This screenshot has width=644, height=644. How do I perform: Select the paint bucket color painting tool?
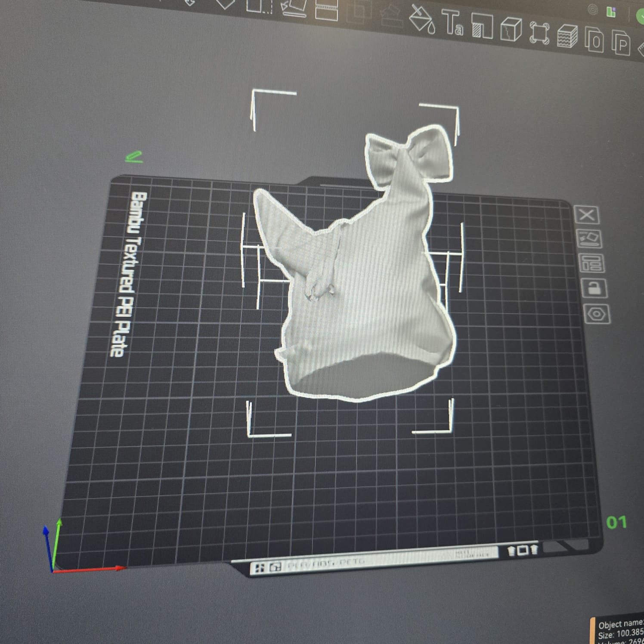click(x=421, y=19)
